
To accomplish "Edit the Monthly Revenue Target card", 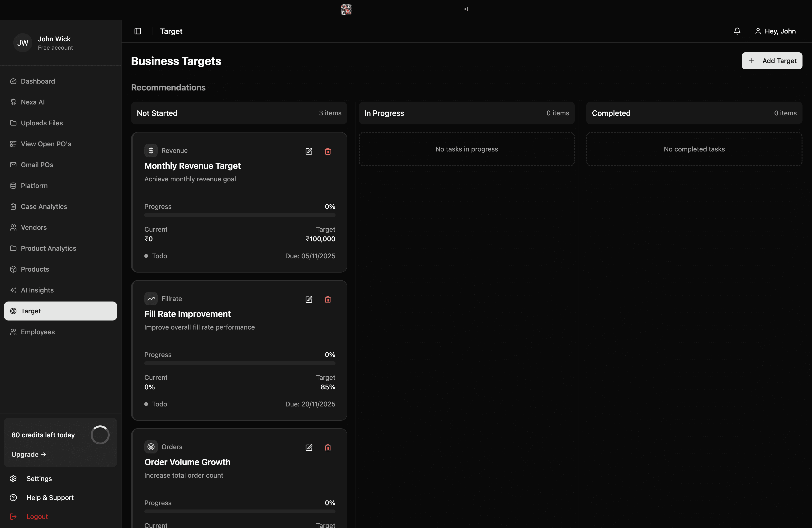I will point(309,151).
